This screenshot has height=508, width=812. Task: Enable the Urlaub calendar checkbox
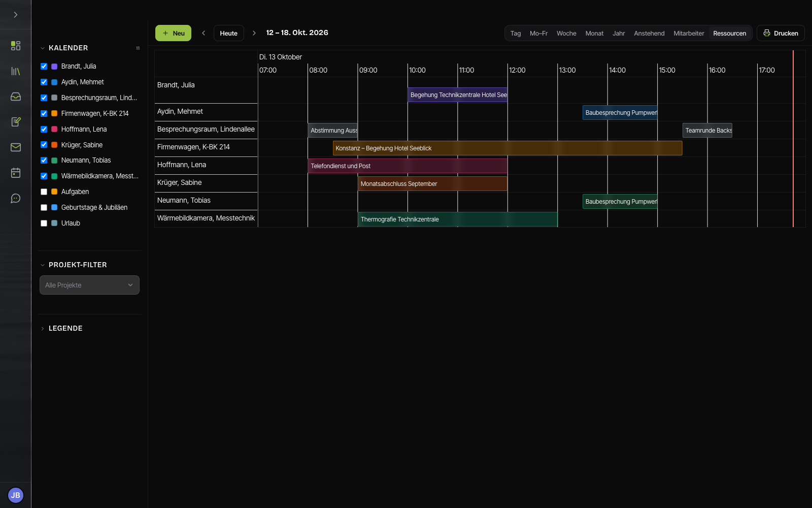click(x=44, y=223)
